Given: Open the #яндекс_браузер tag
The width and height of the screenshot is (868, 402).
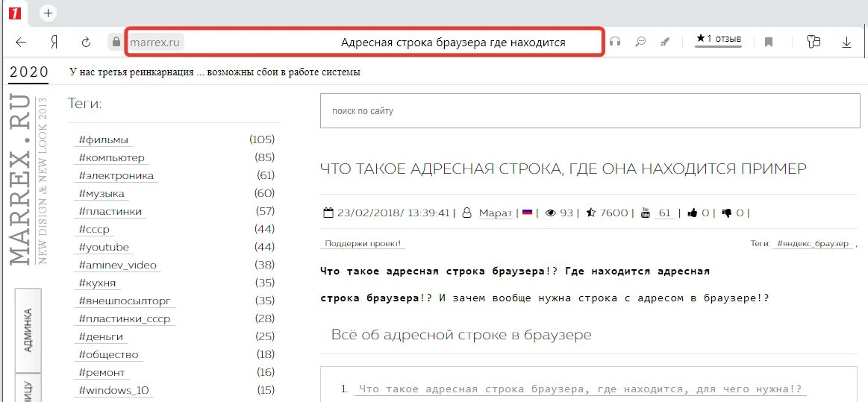Looking at the screenshot, I should coord(814,243).
